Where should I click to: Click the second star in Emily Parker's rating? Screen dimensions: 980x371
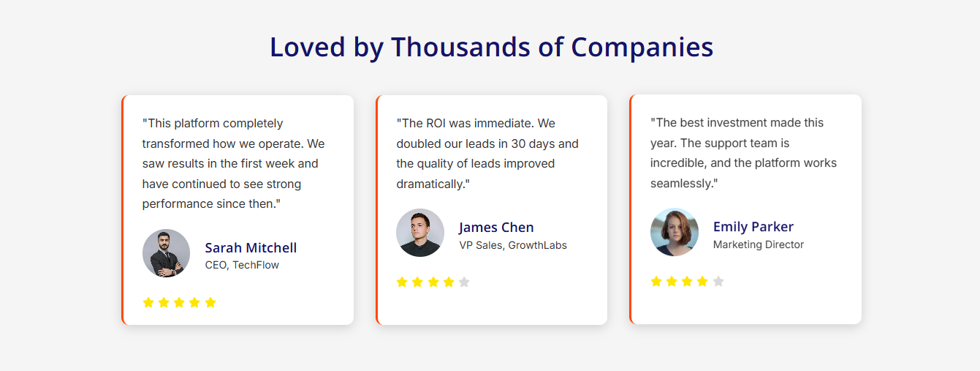672,281
